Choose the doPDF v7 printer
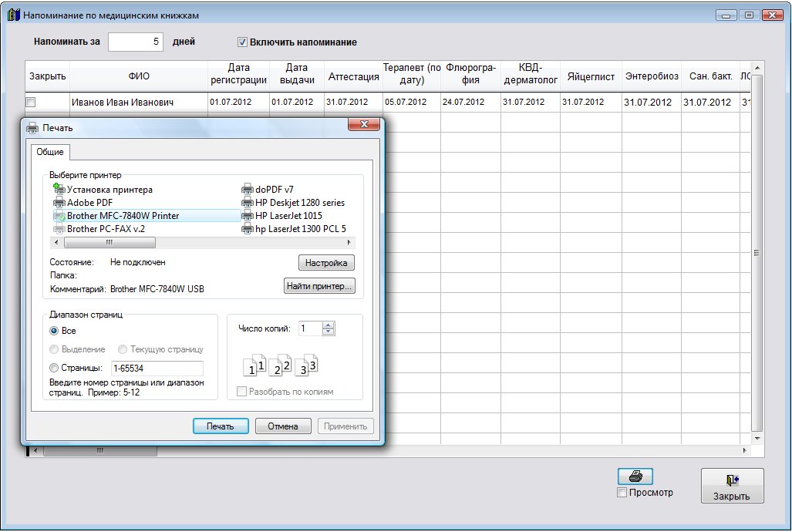This screenshot has width=792, height=532. tap(274, 190)
